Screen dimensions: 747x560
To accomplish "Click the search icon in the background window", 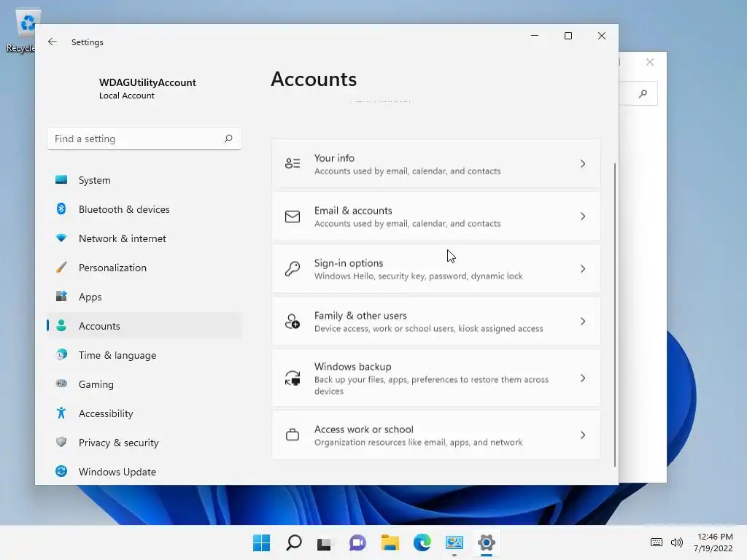I will pyautogui.click(x=643, y=93).
